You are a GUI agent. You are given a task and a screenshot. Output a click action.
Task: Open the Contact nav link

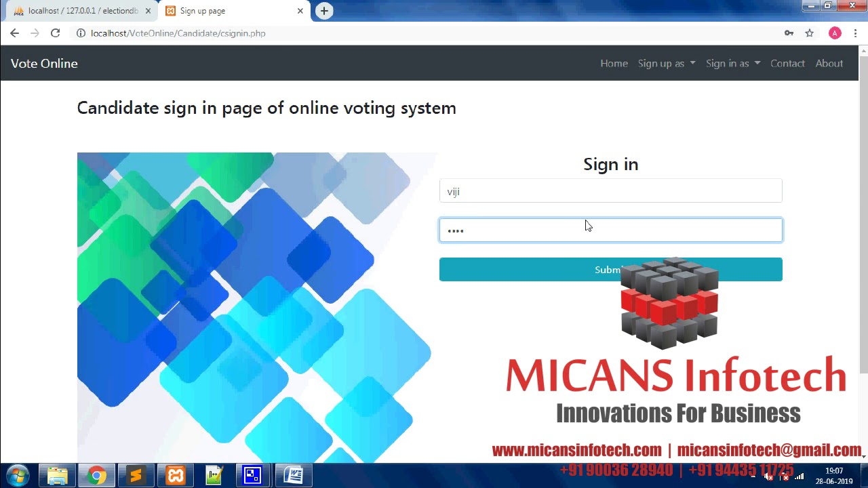tap(787, 63)
